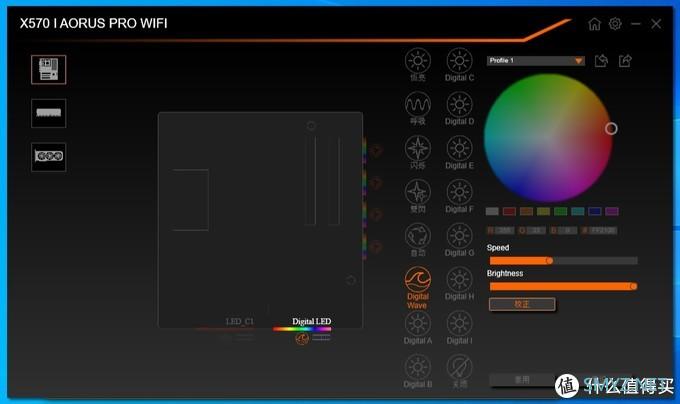680x404 pixels.
Task: Select the Digital D effect
Action: coord(459,104)
